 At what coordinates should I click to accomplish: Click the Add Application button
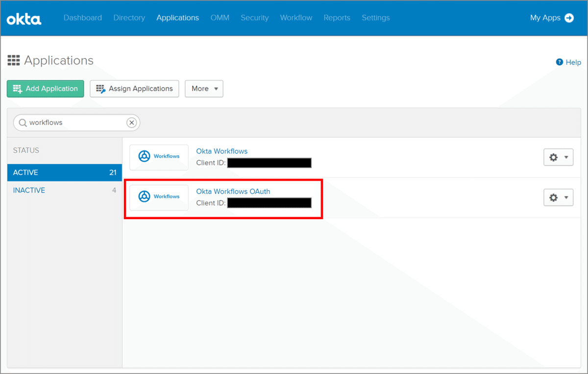[x=46, y=89]
